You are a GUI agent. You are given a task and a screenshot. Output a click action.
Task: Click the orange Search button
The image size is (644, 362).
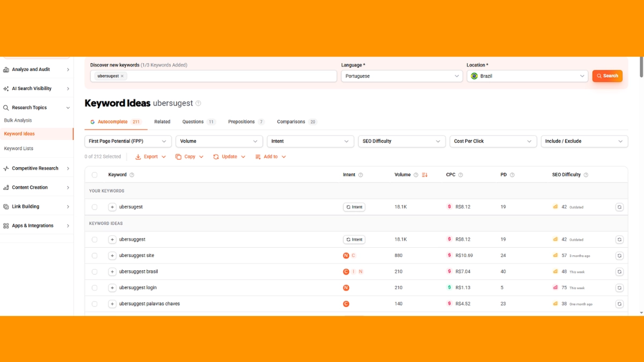click(608, 76)
